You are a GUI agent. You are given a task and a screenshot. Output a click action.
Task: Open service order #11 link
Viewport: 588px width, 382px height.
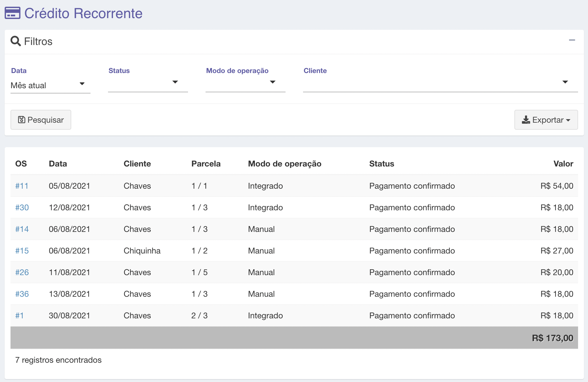point(22,186)
